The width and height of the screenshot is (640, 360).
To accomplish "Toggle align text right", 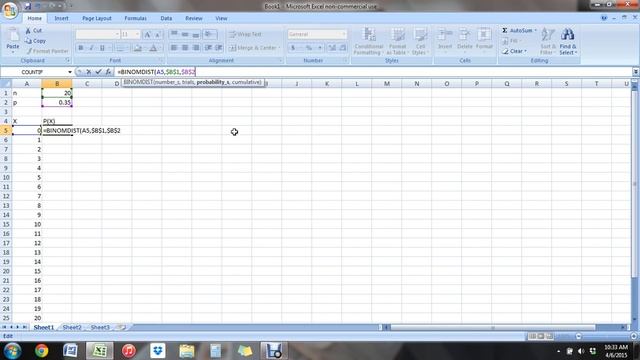I will 196,48.
